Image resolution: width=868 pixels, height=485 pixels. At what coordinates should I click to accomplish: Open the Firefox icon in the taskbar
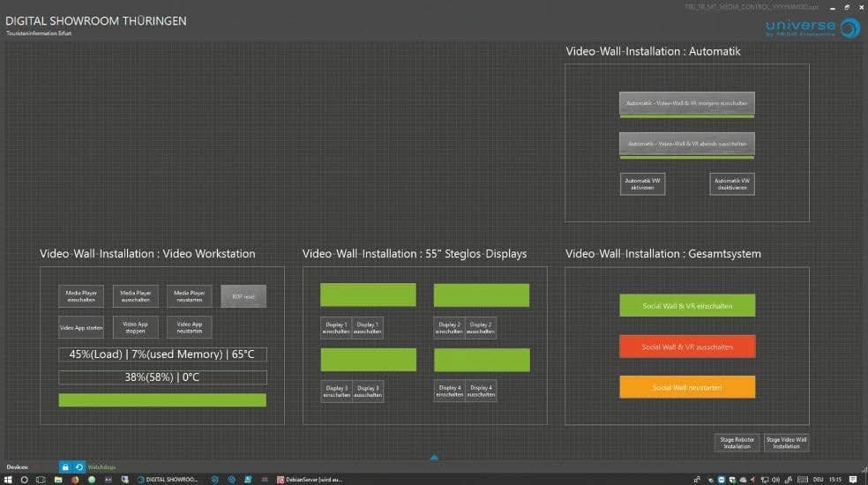74,480
